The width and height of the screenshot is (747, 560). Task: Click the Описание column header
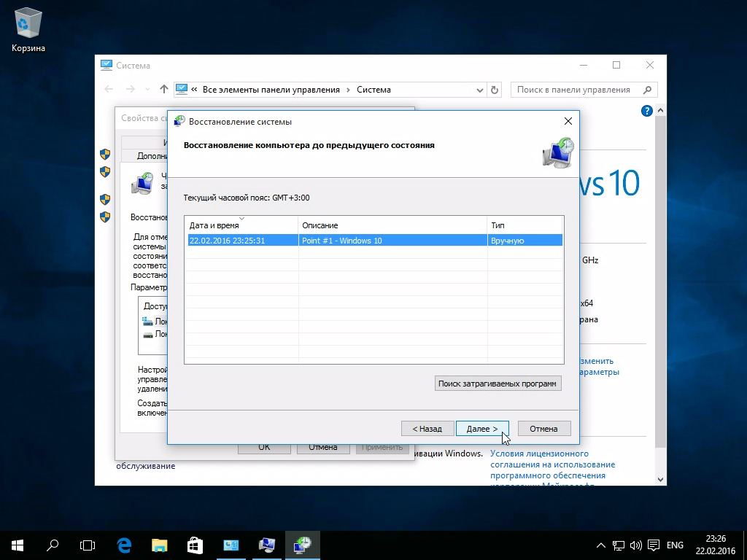pyautogui.click(x=392, y=225)
